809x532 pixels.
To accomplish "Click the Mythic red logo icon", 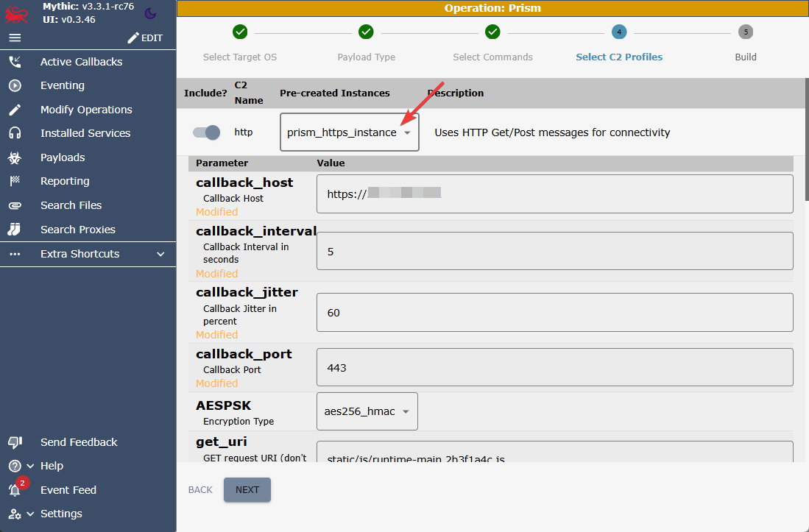I will click(15, 13).
